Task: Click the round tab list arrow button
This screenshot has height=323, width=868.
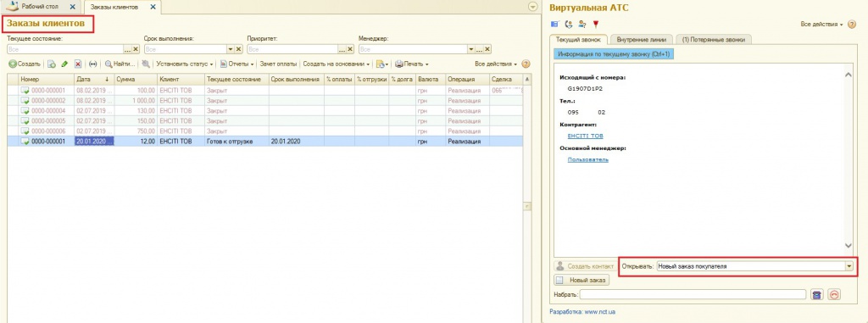Action: [533, 7]
